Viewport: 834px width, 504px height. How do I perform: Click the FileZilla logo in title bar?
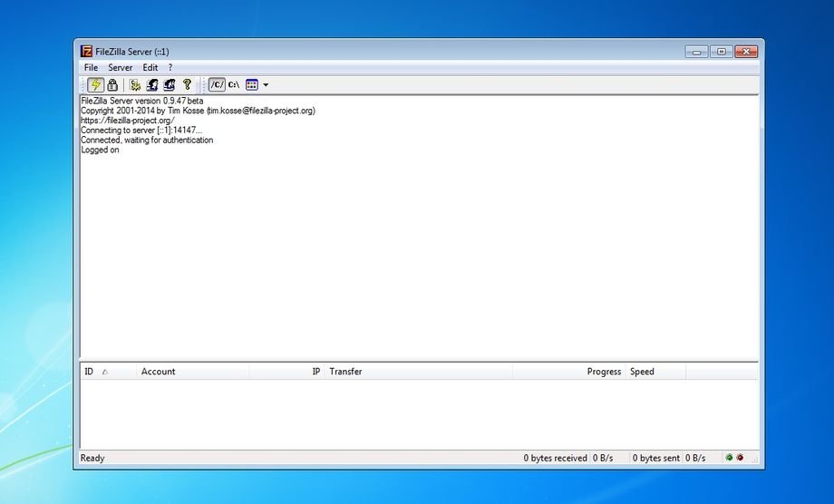click(x=86, y=52)
